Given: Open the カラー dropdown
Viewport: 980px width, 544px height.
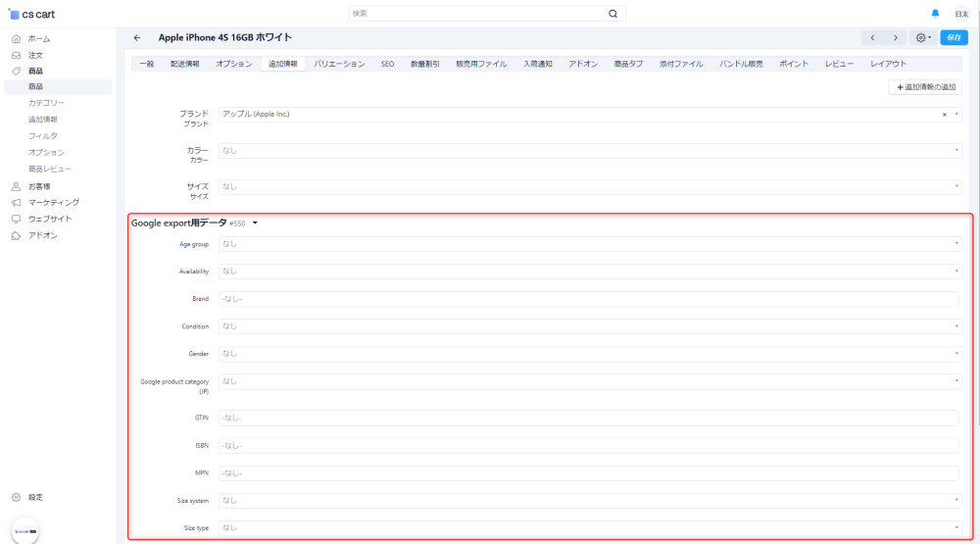Looking at the screenshot, I should [589, 151].
